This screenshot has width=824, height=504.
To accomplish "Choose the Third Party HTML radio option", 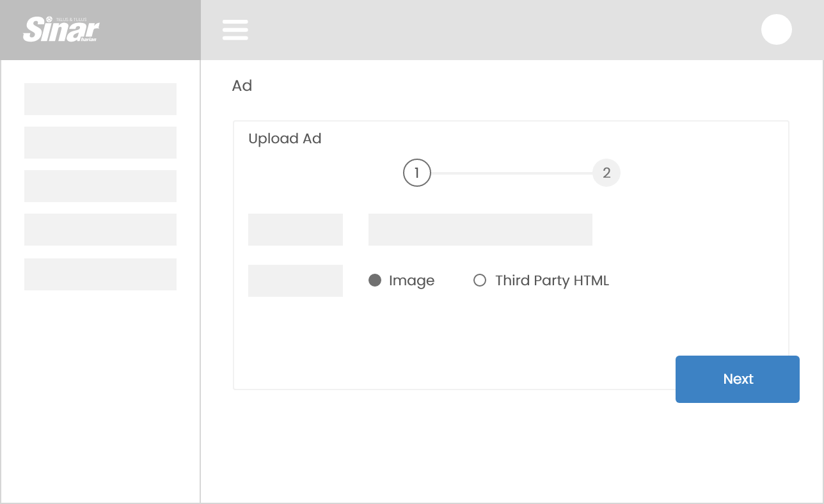I will pos(480,280).
